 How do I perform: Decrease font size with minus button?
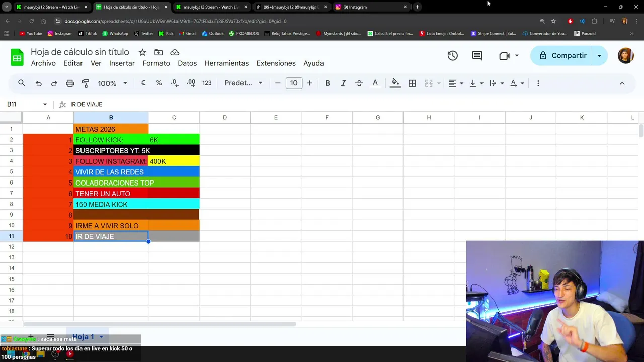(x=278, y=83)
